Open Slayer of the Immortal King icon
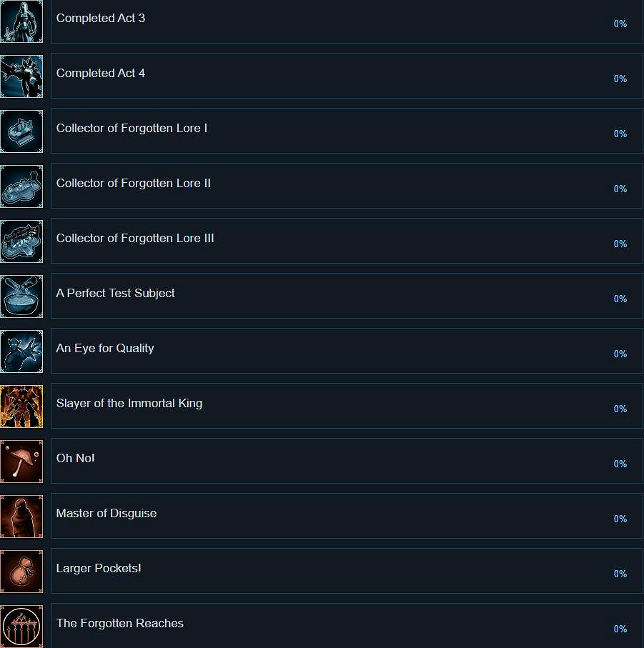The image size is (644, 648). pos(21,406)
